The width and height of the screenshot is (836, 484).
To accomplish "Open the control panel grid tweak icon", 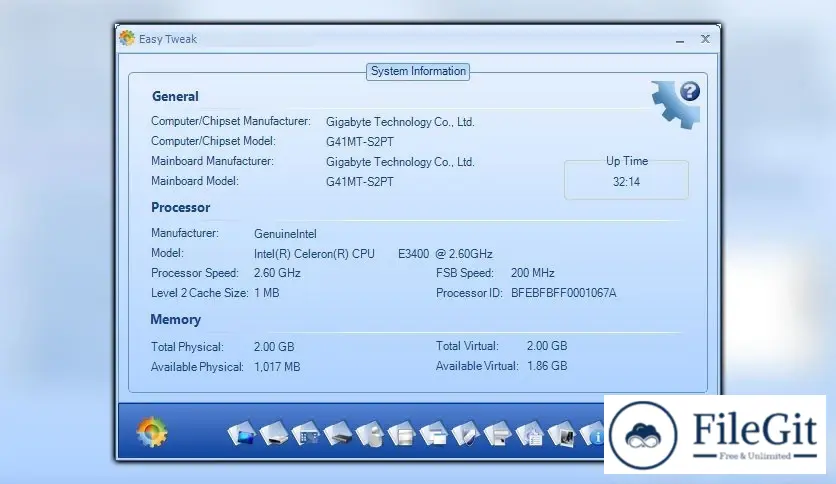I will pos(306,433).
